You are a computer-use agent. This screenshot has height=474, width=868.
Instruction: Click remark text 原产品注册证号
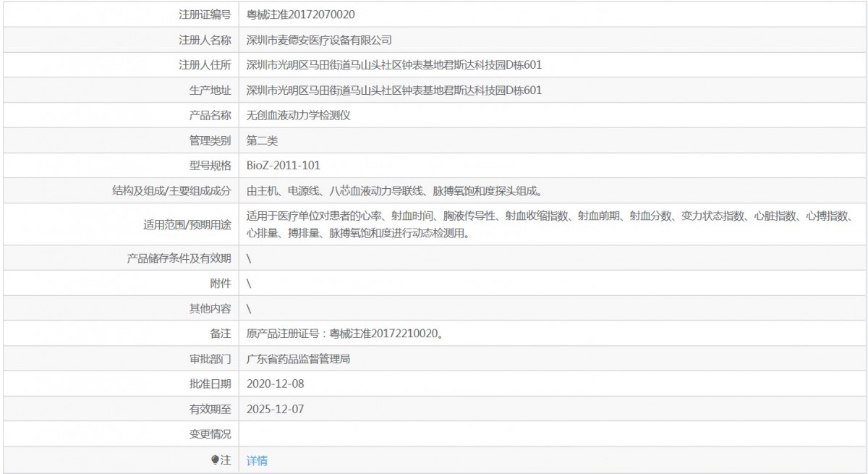[344, 334]
